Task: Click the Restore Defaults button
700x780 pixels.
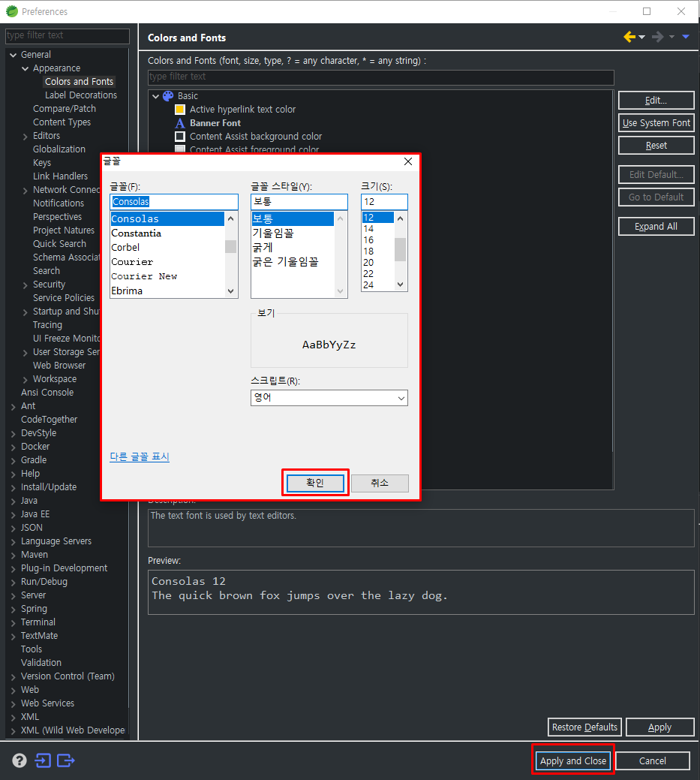Action: pyautogui.click(x=584, y=727)
